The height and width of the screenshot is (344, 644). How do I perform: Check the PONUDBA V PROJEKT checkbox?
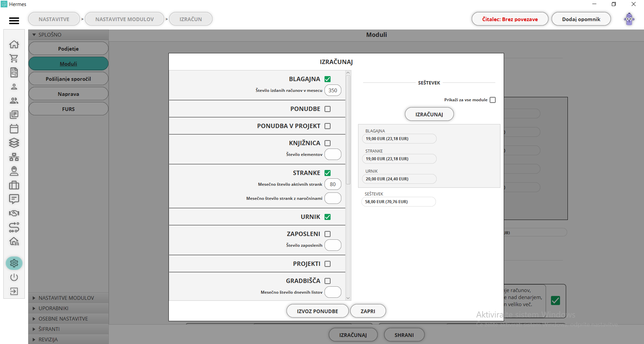tap(328, 126)
